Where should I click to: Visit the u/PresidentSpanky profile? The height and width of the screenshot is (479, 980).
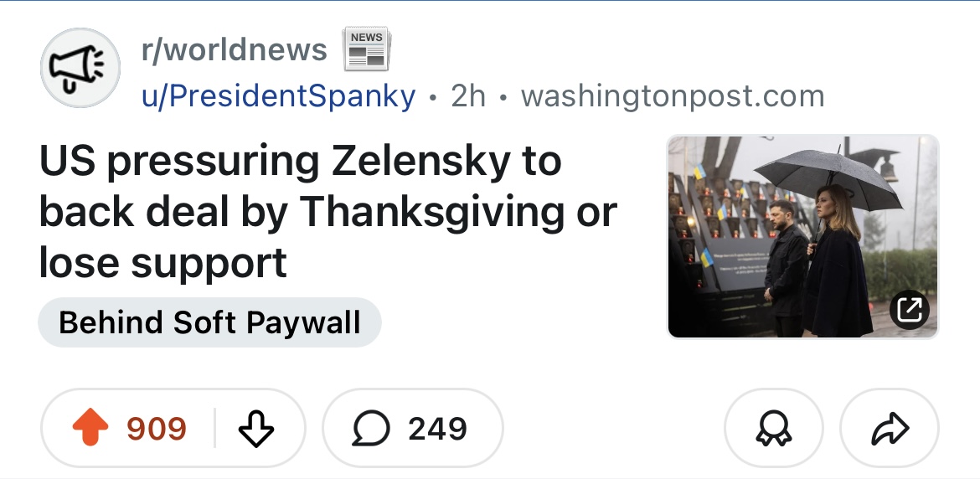click(278, 96)
